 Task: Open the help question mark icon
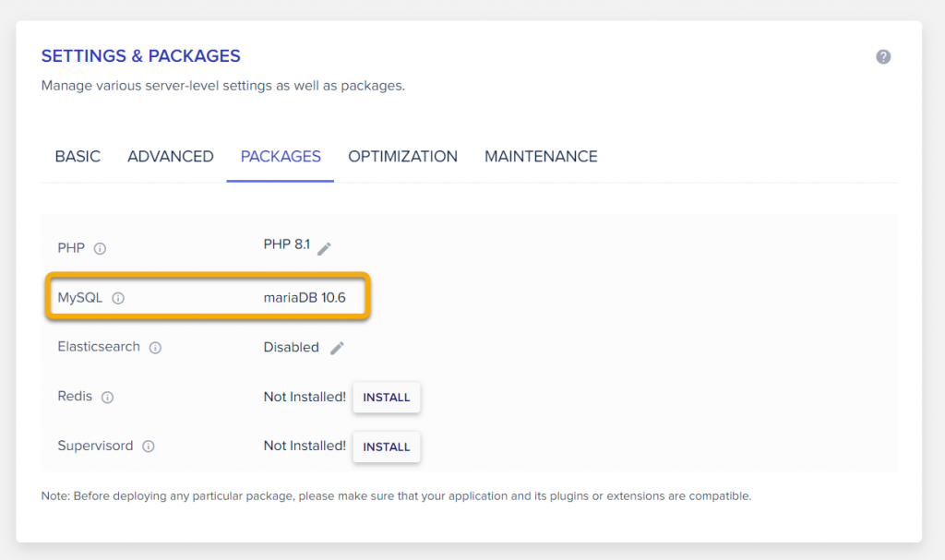point(883,56)
